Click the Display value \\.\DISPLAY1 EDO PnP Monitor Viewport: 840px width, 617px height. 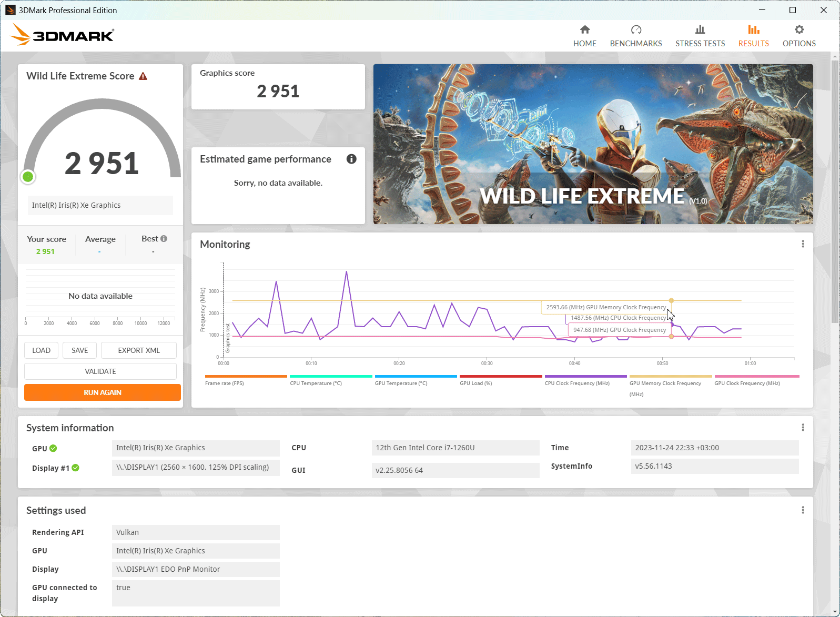196,569
